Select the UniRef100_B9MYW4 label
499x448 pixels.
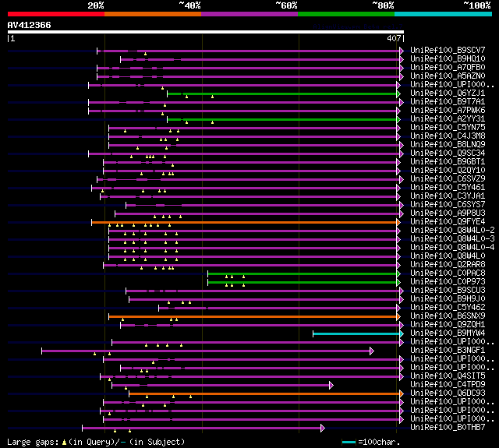448,333
